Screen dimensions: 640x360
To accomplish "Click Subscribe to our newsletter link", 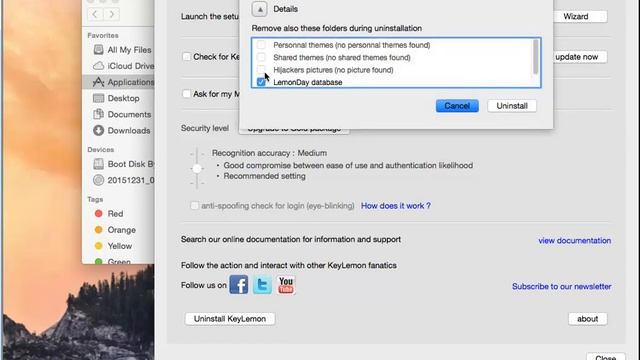I will [x=562, y=286].
